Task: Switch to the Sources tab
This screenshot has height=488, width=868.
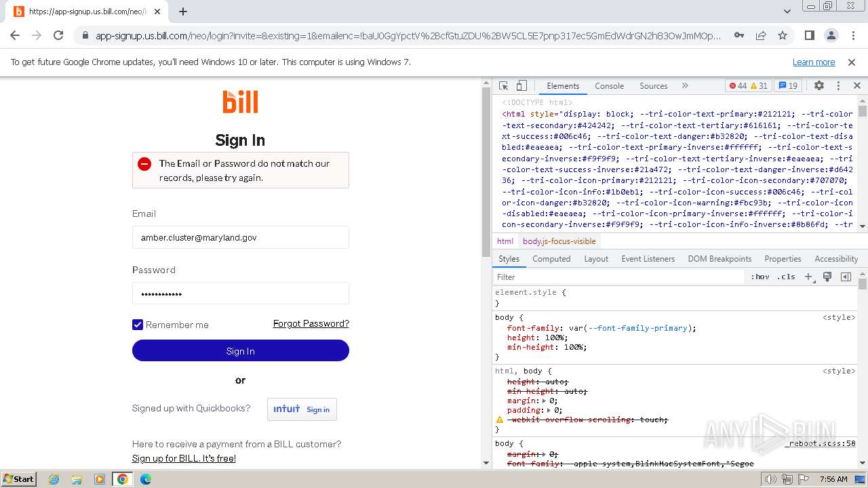Action: click(x=654, y=86)
